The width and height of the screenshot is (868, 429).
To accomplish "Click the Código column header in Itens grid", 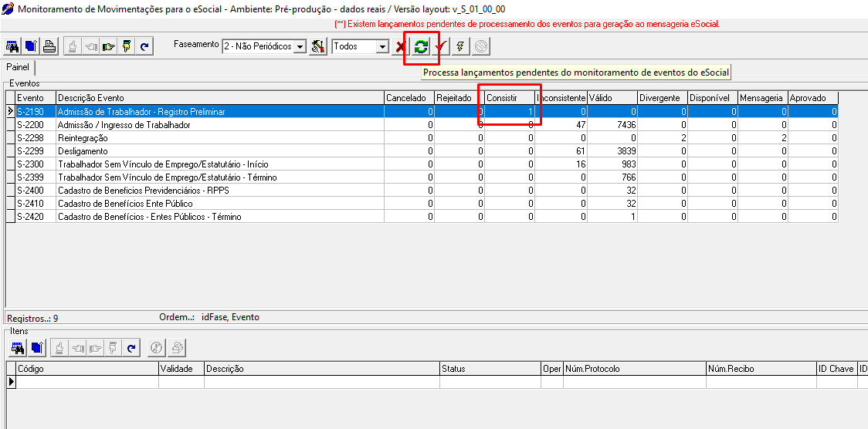I will [x=87, y=369].
